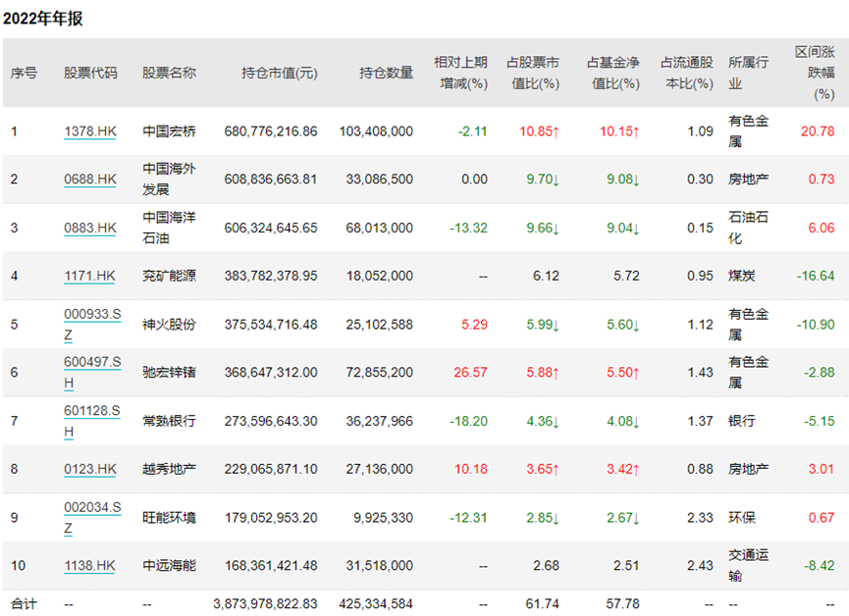Click the 序号 column header
Image resolution: width=849 pixels, height=616 pixels.
click(24, 73)
